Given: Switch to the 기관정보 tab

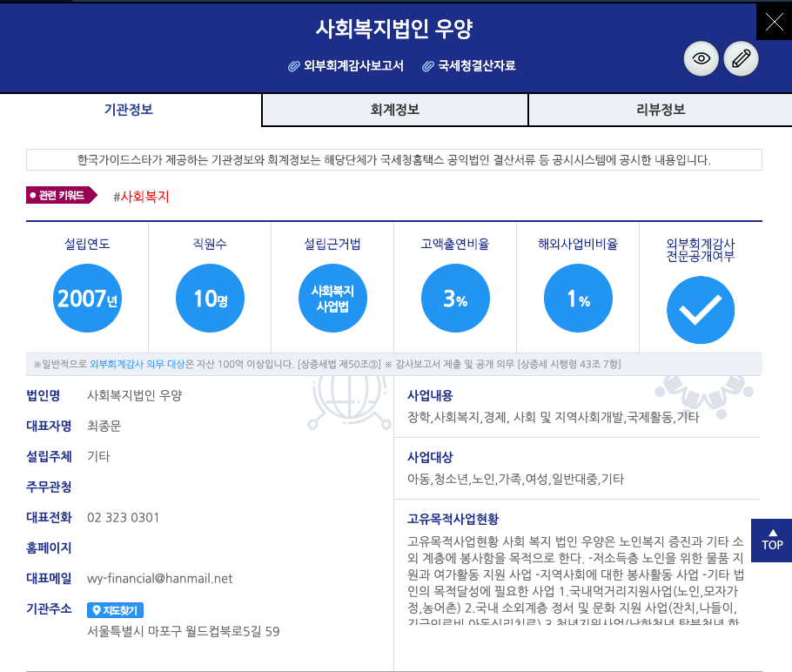Looking at the screenshot, I should 131,110.
